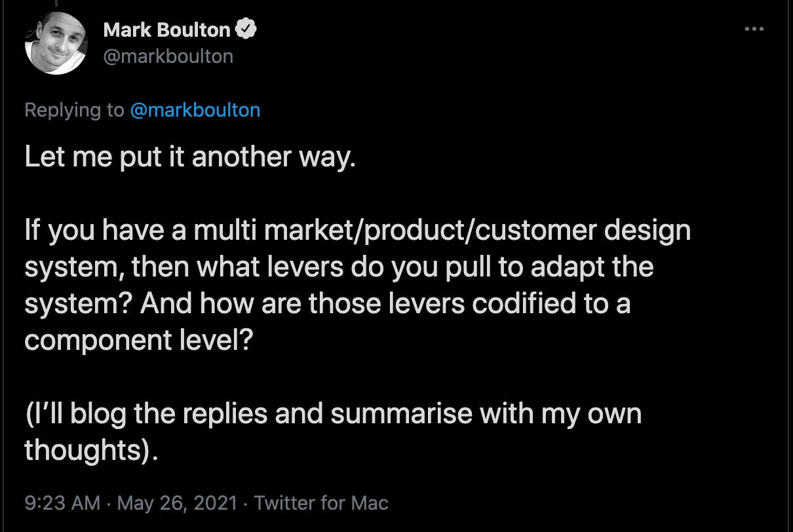
Task: Click the final word "thoughts)."
Action: tap(91, 451)
